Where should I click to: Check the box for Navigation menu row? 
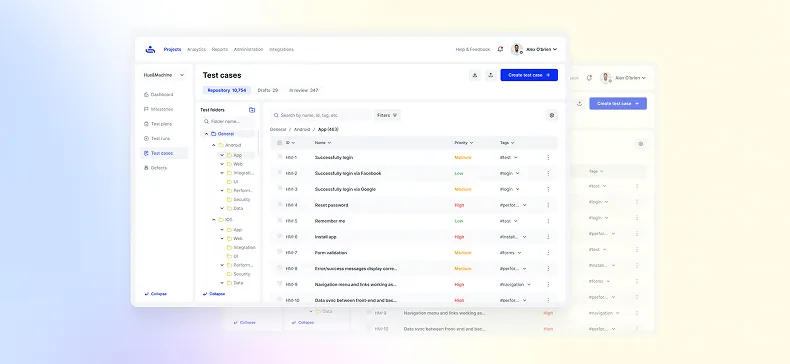(x=280, y=284)
